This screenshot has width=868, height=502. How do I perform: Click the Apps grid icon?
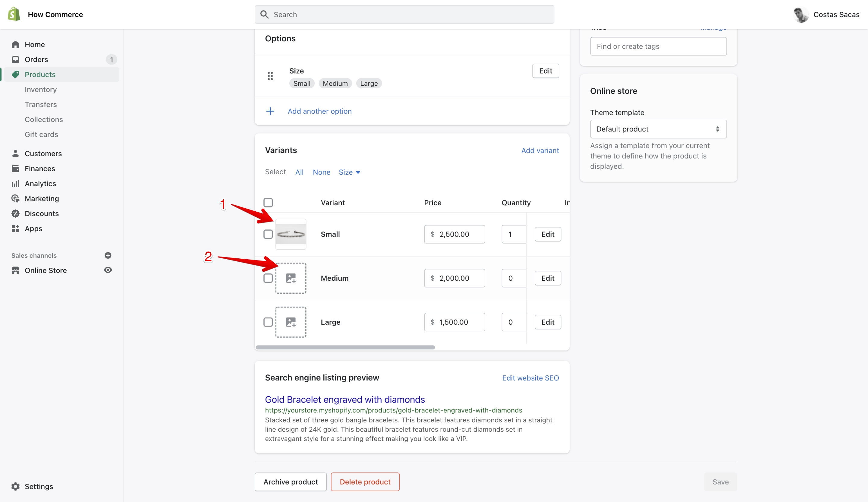click(x=15, y=229)
